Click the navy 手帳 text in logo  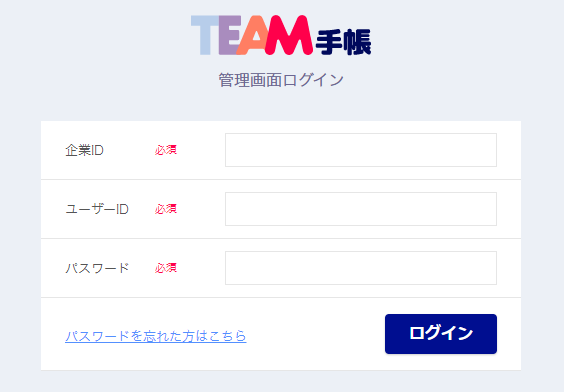click(x=344, y=42)
